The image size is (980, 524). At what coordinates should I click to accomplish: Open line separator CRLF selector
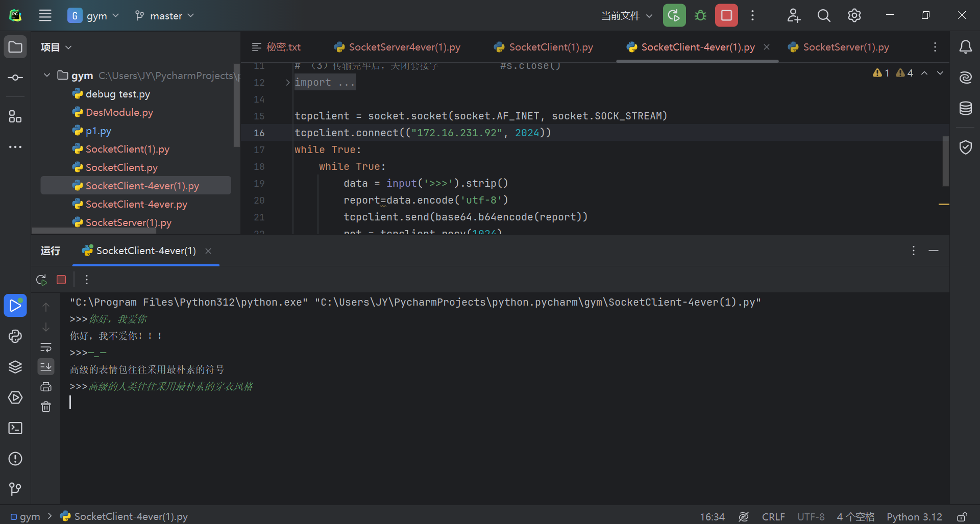click(773, 517)
